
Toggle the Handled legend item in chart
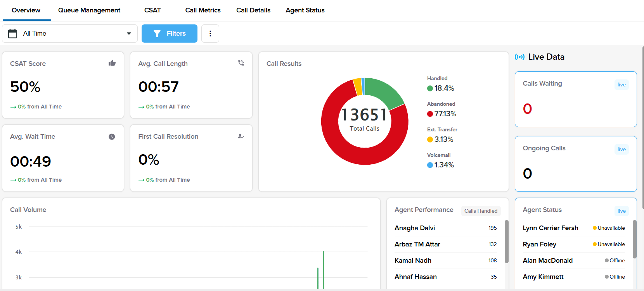click(x=440, y=88)
